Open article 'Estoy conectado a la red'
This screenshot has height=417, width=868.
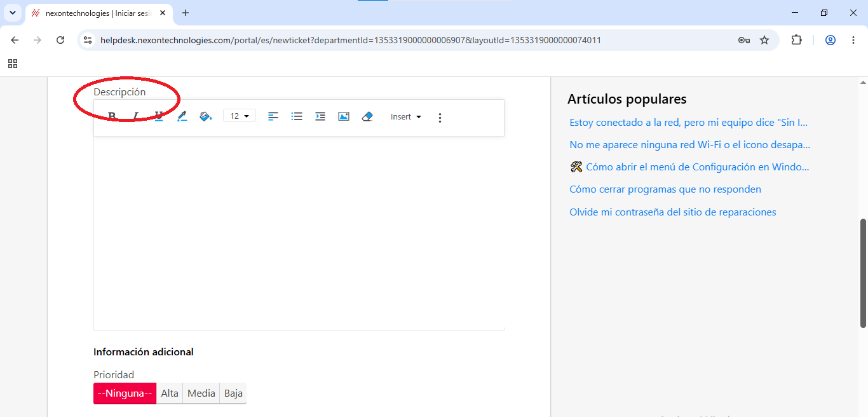click(x=689, y=123)
